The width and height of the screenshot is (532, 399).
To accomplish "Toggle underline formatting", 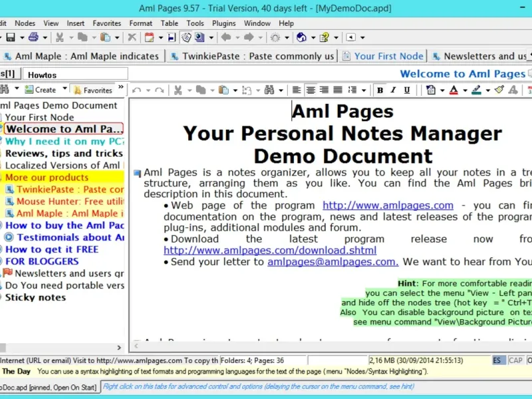I will [x=407, y=90].
